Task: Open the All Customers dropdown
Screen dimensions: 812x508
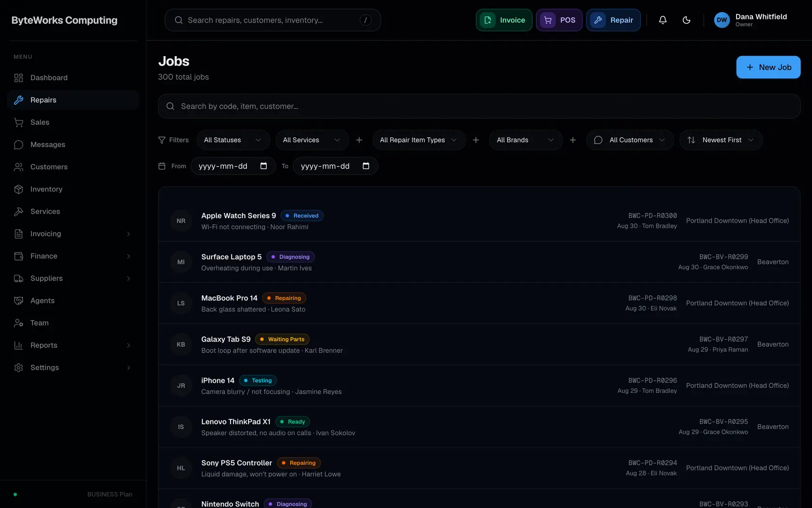Action: click(x=630, y=140)
